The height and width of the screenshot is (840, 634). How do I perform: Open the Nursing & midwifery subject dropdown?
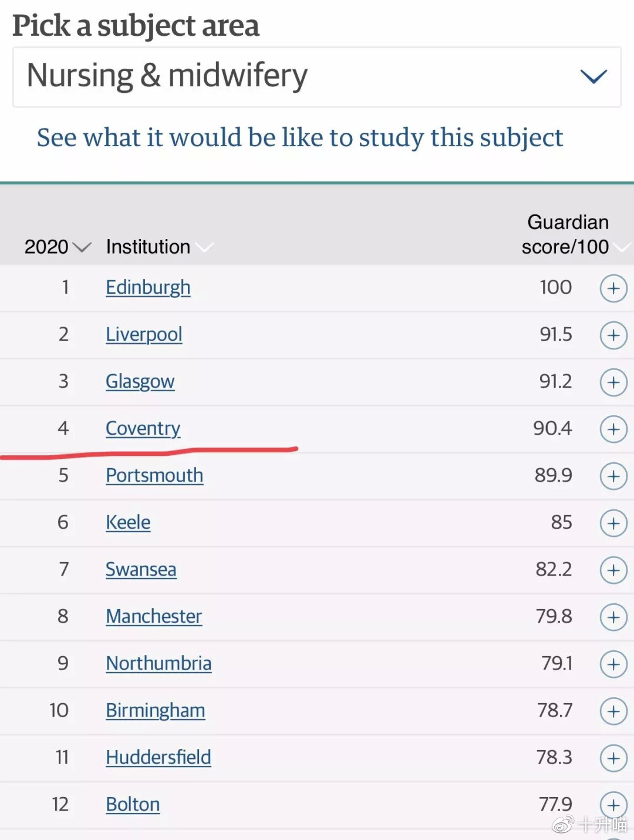point(317,77)
